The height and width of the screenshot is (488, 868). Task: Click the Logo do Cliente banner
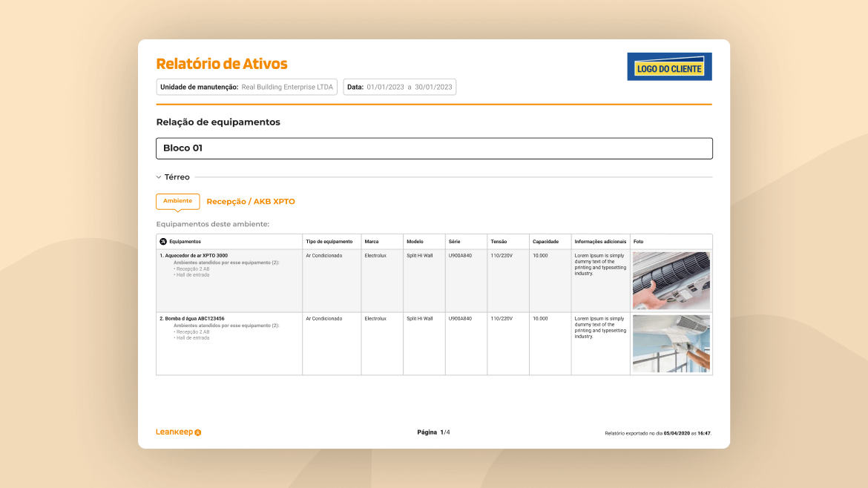pyautogui.click(x=669, y=67)
